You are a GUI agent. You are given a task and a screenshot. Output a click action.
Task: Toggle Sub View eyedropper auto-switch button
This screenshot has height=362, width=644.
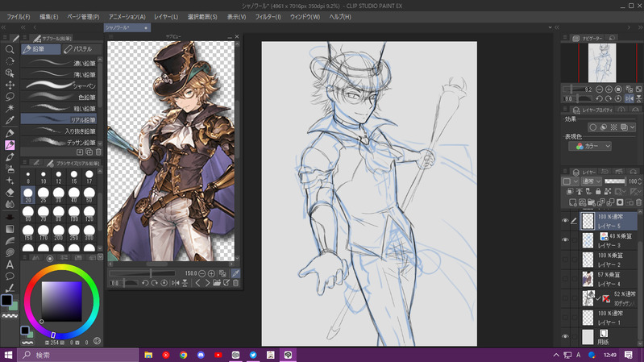point(235,273)
